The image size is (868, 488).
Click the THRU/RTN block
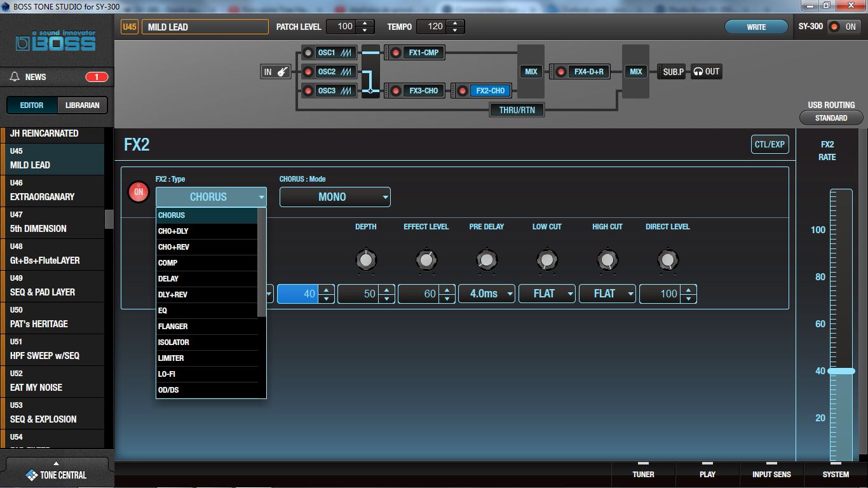click(517, 110)
